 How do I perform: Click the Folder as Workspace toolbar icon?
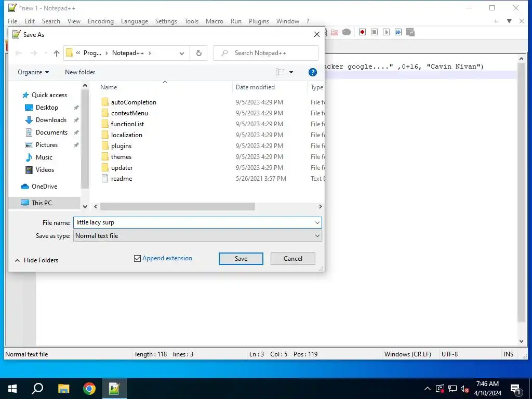point(335,32)
